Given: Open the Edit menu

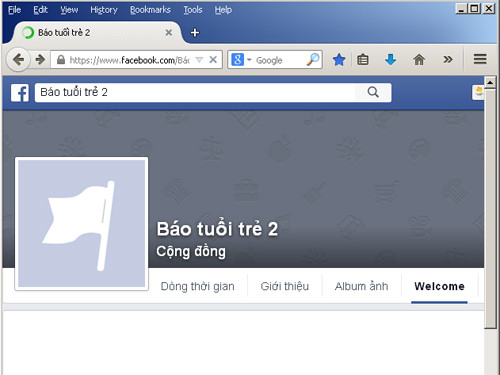Looking at the screenshot, I should click(x=40, y=10).
